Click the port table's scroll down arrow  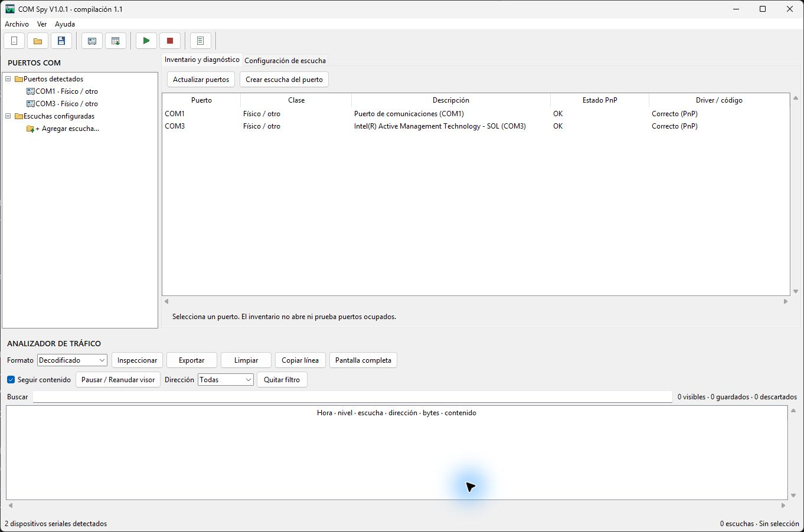click(796, 291)
